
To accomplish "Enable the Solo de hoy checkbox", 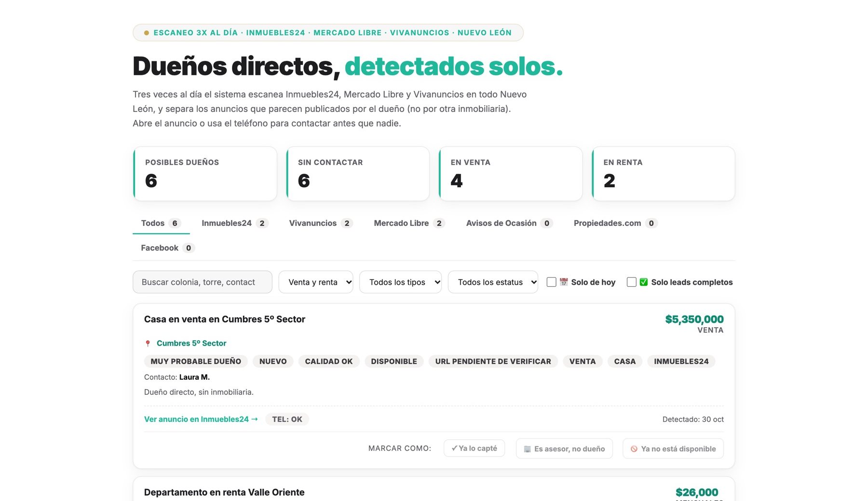I will pos(551,282).
